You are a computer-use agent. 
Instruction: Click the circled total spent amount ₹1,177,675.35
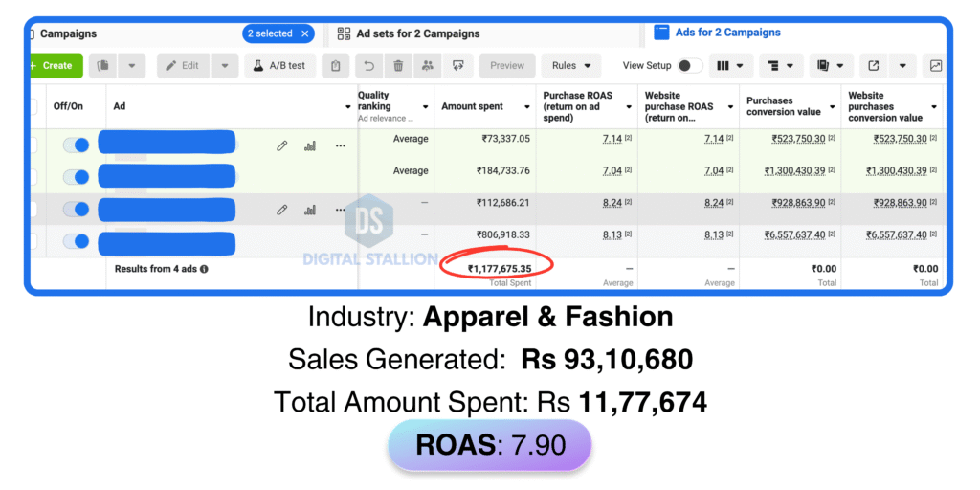coord(499,269)
